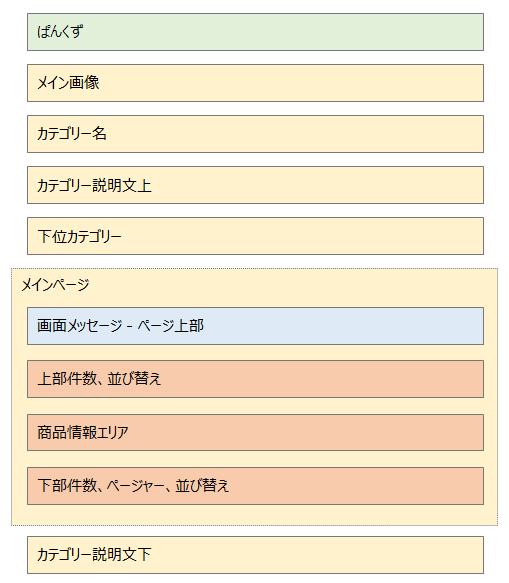Click the 下位カテゴリー block
The image size is (509, 583).
255,236
